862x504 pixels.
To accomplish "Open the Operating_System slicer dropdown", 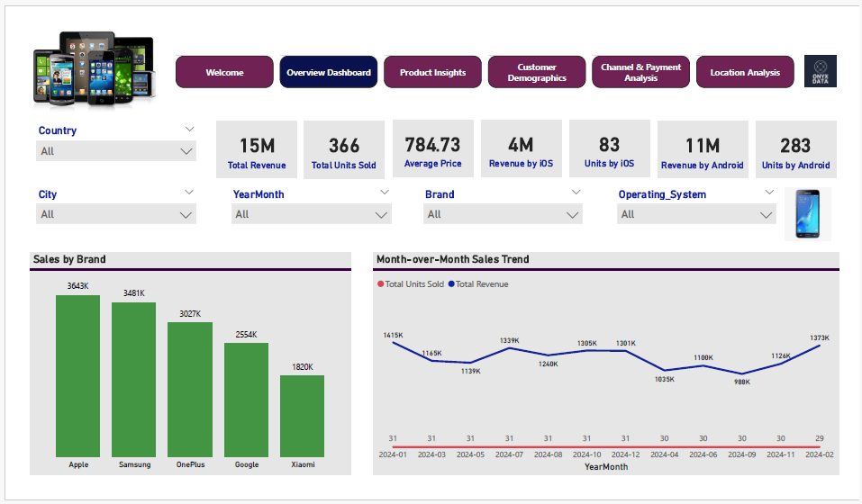I will [696, 214].
